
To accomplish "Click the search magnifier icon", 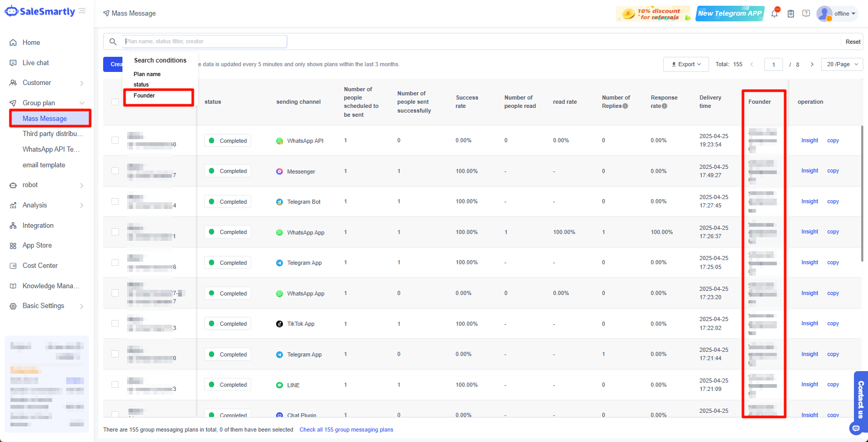I will pos(113,42).
